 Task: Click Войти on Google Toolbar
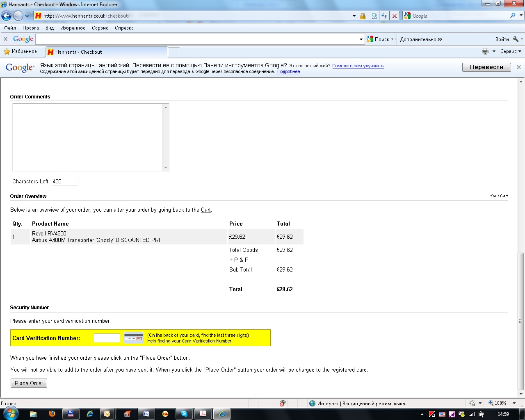[x=502, y=39]
